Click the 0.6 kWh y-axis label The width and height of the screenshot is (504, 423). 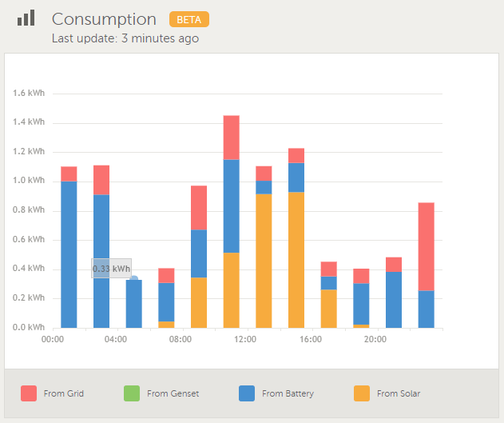pos(29,239)
